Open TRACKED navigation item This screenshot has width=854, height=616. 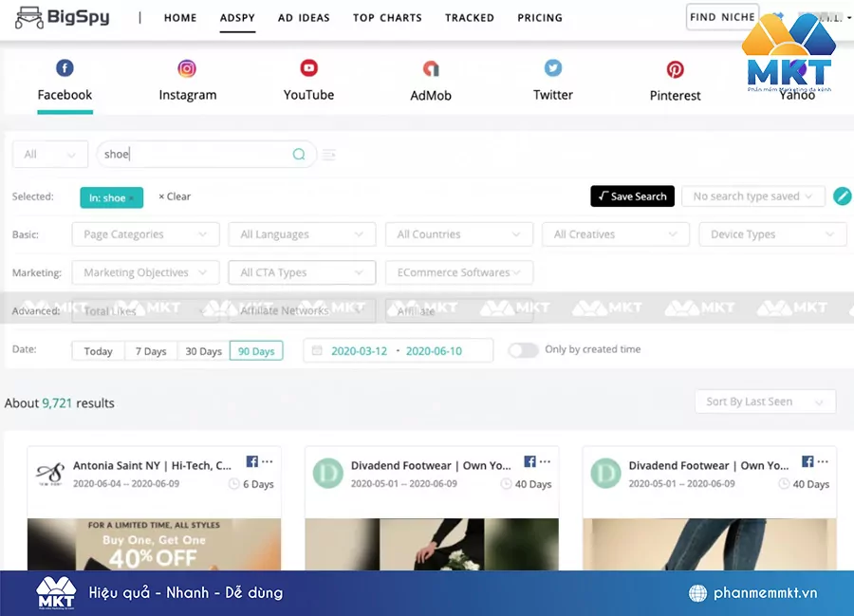coord(470,18)
